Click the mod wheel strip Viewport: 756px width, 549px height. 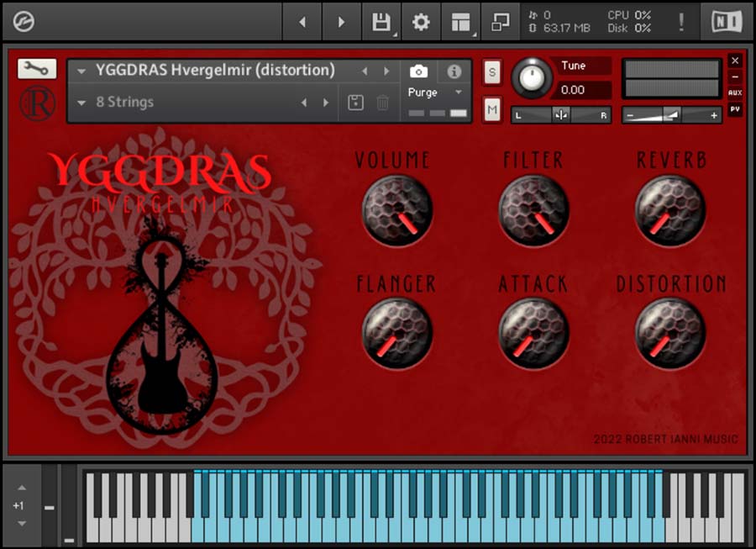click(x=69, y=505)
